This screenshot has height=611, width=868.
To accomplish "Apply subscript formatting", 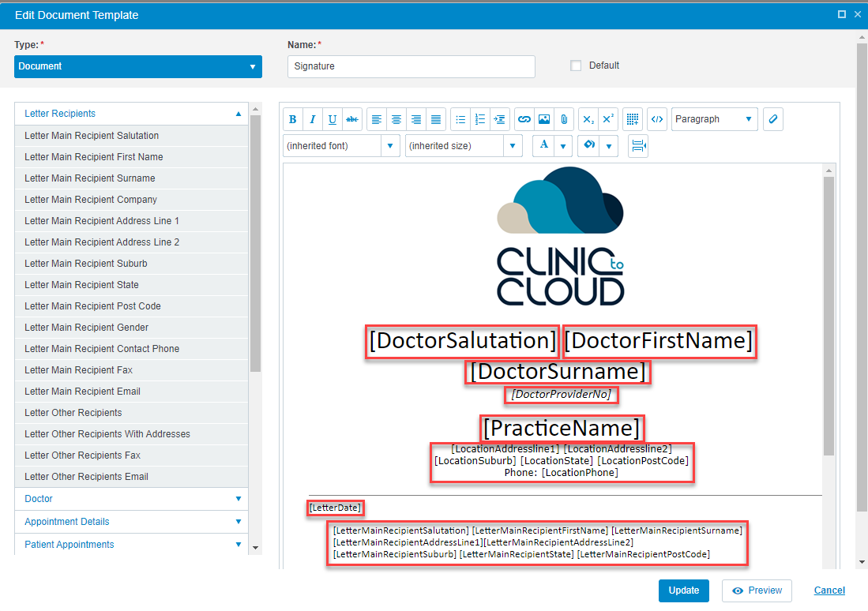I will click(588, 119).
